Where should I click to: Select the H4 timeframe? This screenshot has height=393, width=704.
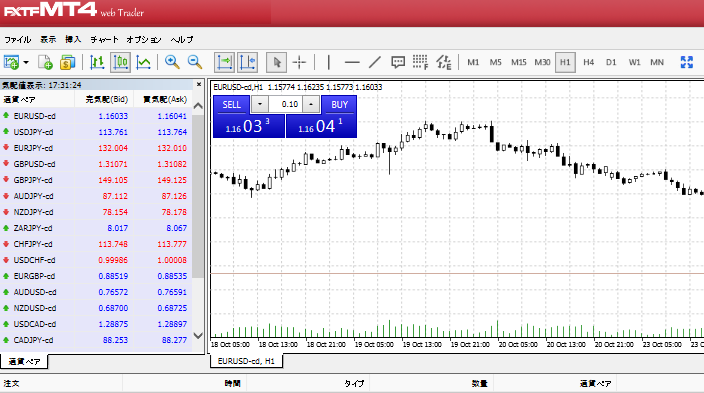(589, 62)
